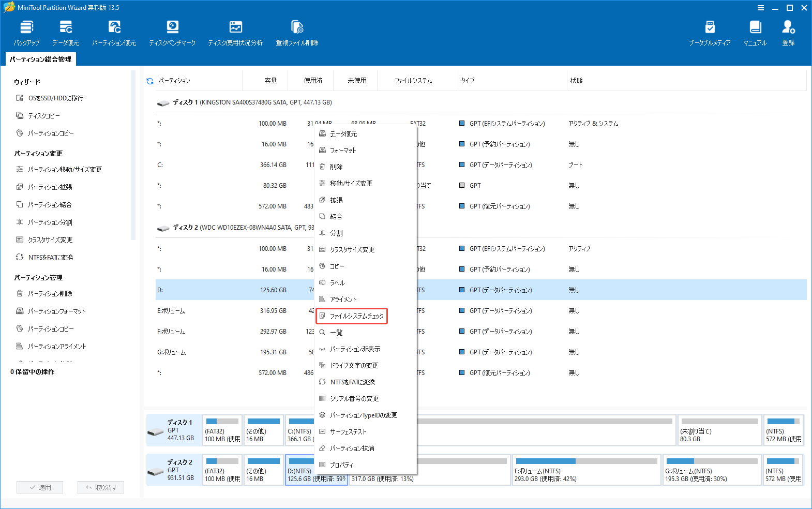Viewport: 812px width, 509px height.
Task: Select NTFSをFATに変換 in context menu
Action: [366, 382]
